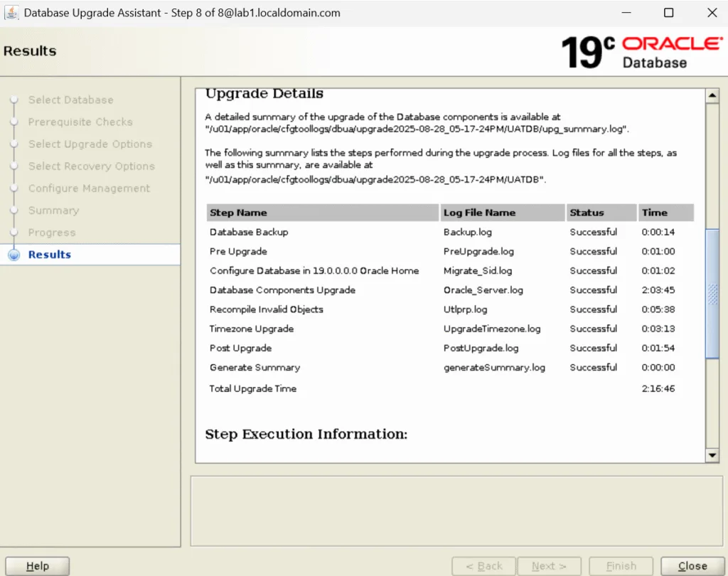Click the Finish button
This screenshot has width=728, height=576.
tap(621, 565)
